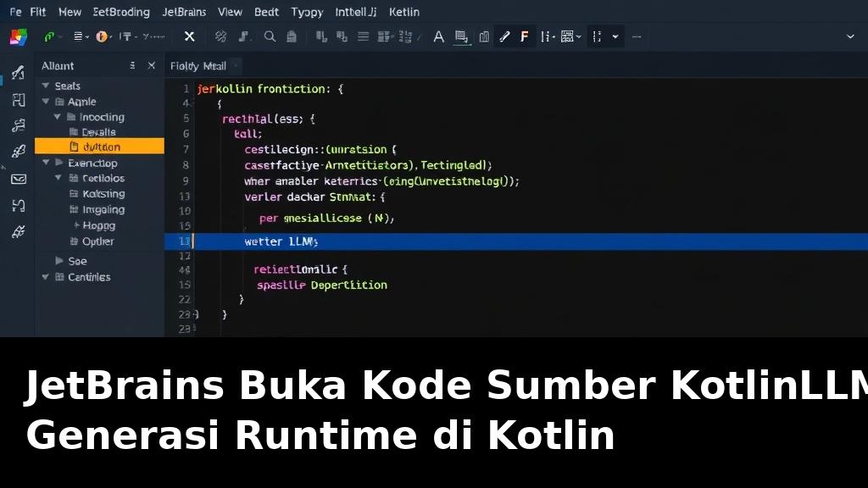The height and width of the screenshot is (488, 868).
Task: Click the three horizontal lines toolbar icon
Action: 363,36
